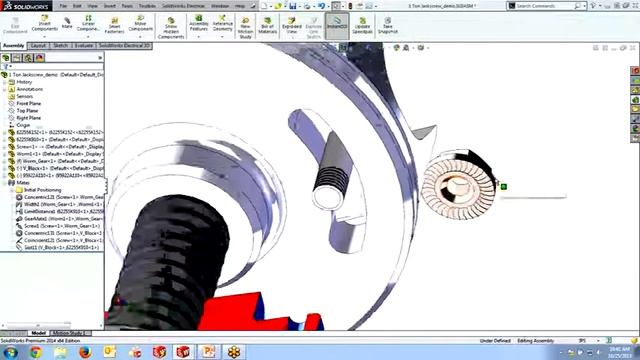The width and height of the screenshot is (640, 360).
Task: Click the Edit Appearance icon in view toolbar
Action: tap(396, 48)
